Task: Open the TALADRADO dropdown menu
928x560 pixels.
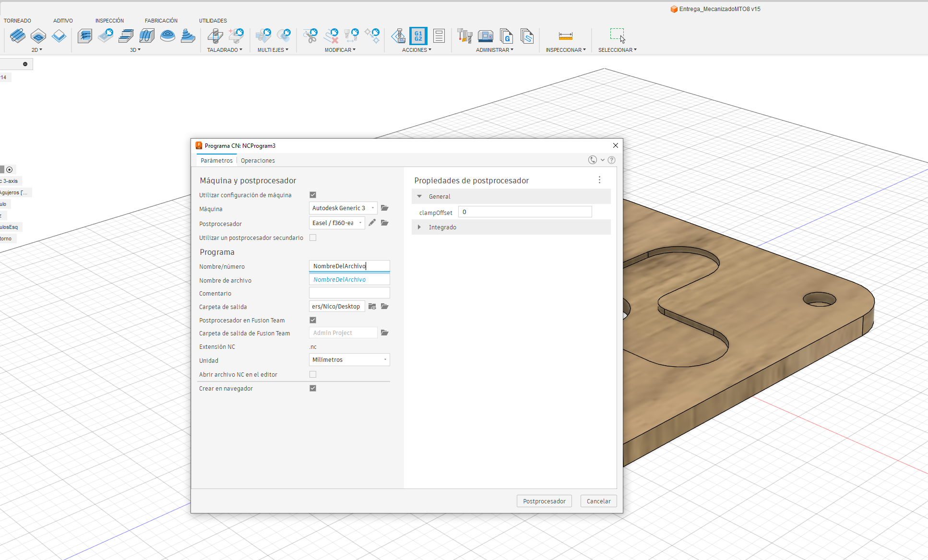Action: coord(225,50)
